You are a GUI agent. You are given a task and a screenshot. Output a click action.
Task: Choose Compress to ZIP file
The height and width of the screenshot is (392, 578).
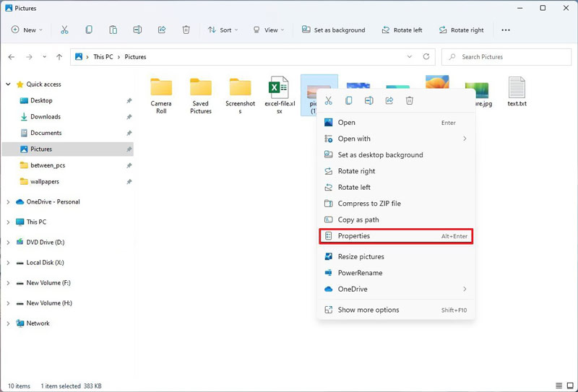coord(396,204)
